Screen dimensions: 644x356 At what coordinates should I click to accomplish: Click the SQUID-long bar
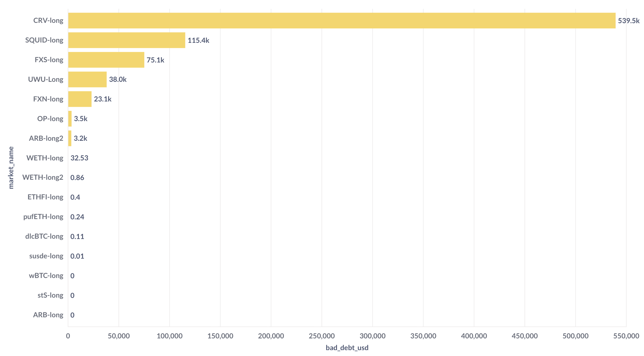point(127,40)
